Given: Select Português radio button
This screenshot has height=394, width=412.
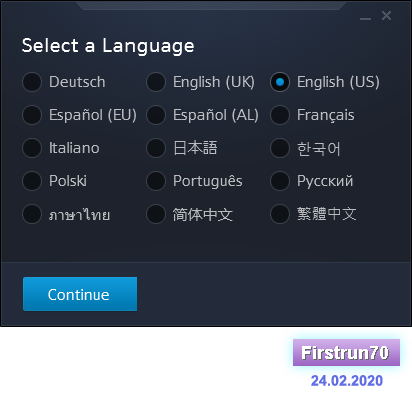Looking at the screenshot, I should click(x=156, y=181).
